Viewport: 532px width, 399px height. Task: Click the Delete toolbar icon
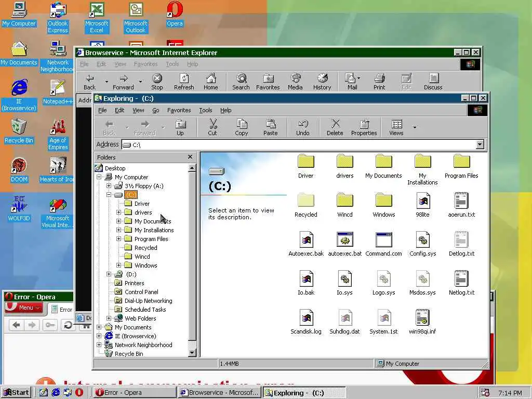coord(335,127)
